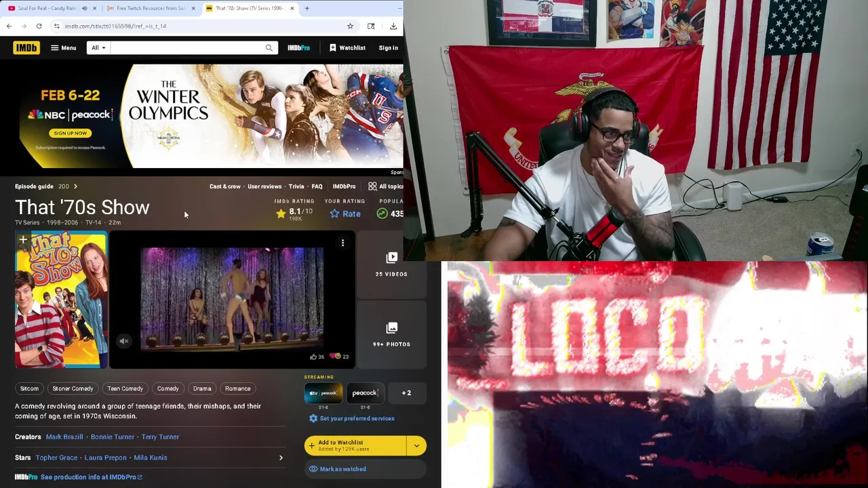Open IMDbPro from the header
The image size is (868, 488).
tap(298, 47)
